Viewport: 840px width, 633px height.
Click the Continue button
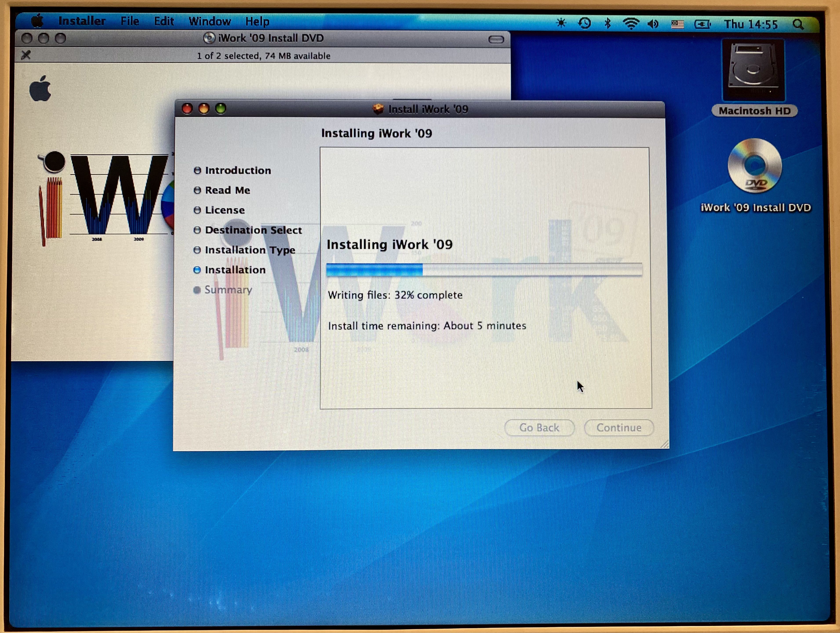(619, 428)
